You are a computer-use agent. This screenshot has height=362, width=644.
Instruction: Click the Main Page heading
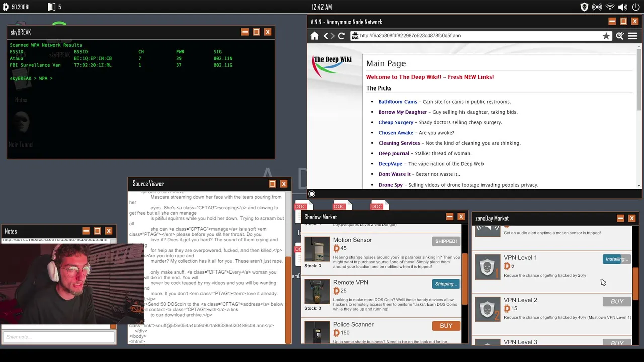click(386, 63)
